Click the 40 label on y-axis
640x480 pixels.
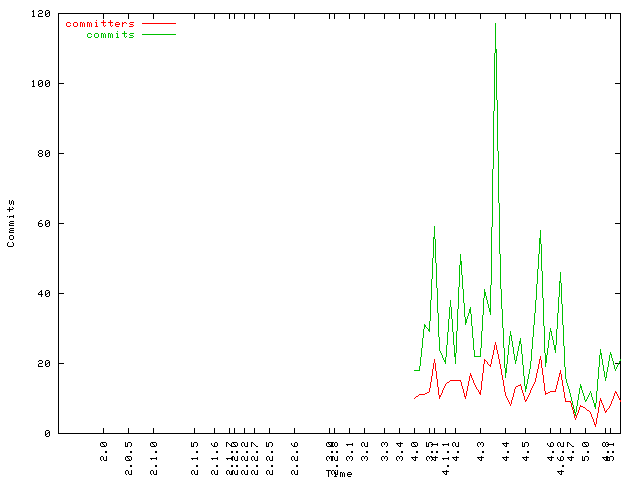44,294
